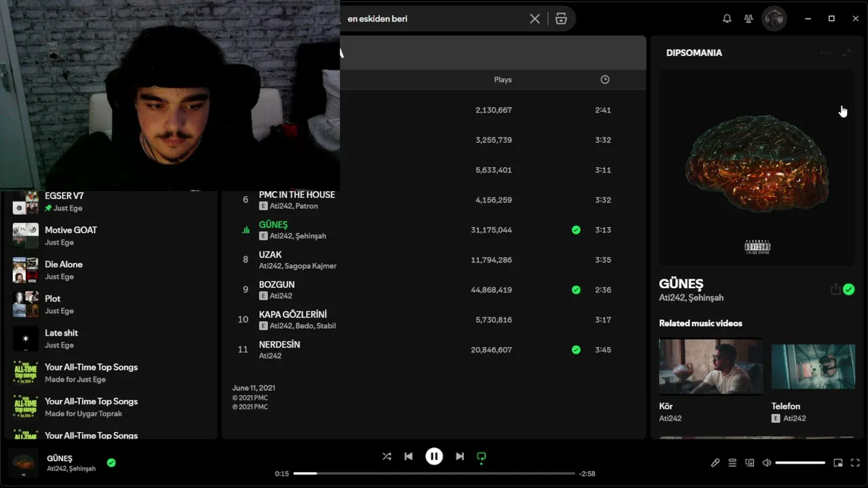
Task: Select the Late shit playlist cover
Action: point(26,338)
